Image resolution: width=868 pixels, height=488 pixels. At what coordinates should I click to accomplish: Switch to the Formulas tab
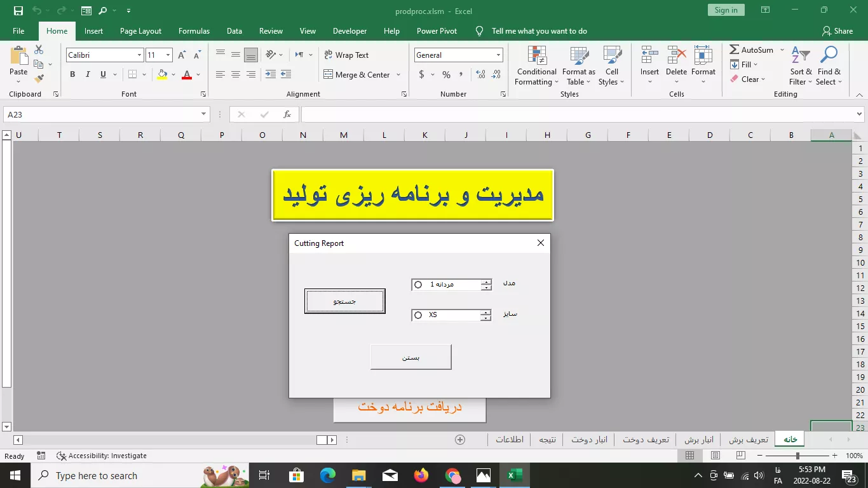pos(194,31)
